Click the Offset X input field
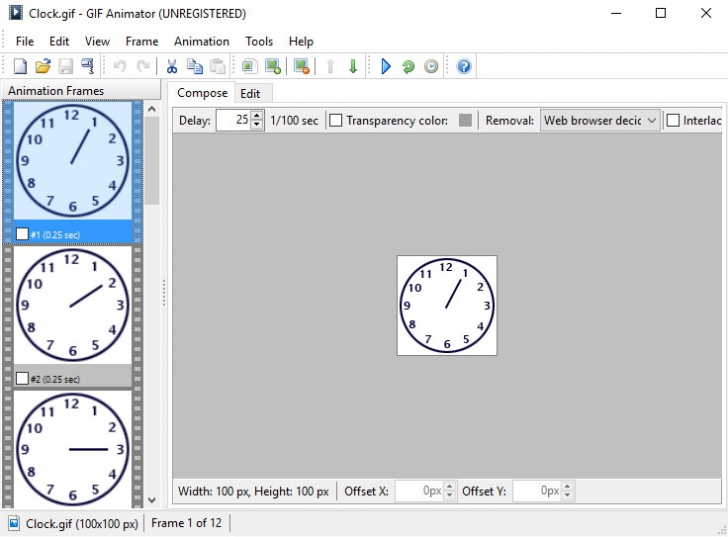Viewport: 728px width, 537px height. (x=419, y=491)
